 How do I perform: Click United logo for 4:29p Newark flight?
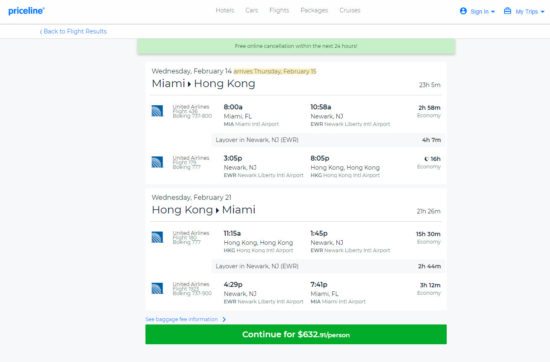point(157,288)
